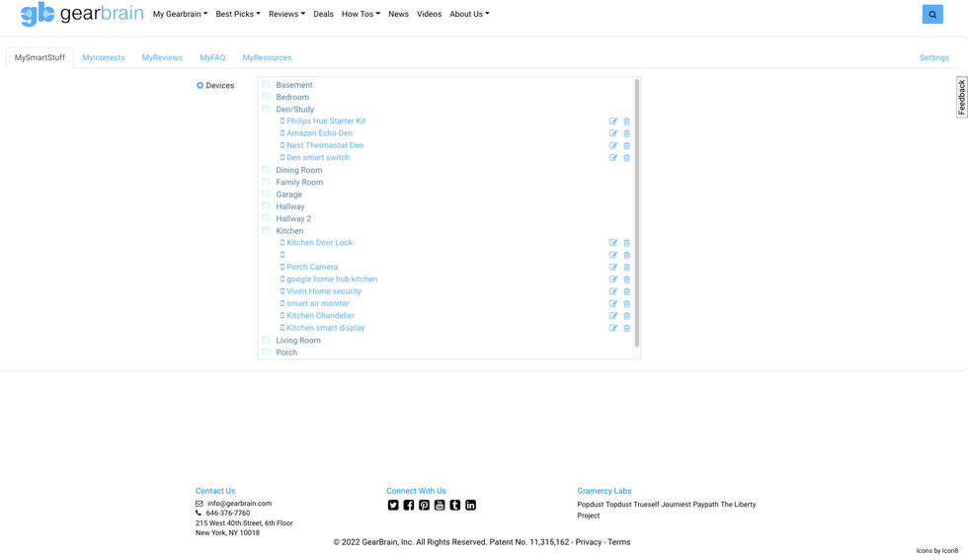Open the Kitchen Chandelier device link
Screen dimensions: 968x560
tap(320, 315)
